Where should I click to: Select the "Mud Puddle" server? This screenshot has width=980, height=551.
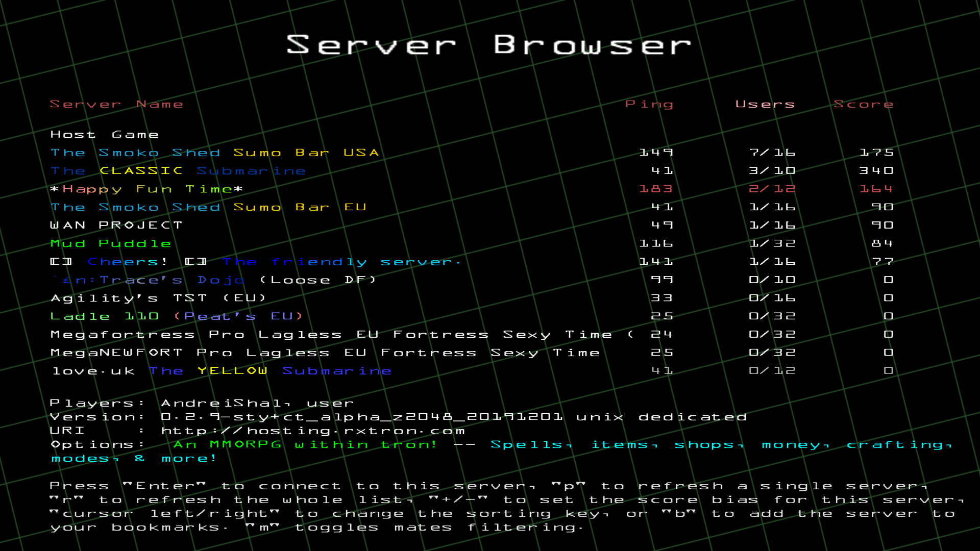110,243
